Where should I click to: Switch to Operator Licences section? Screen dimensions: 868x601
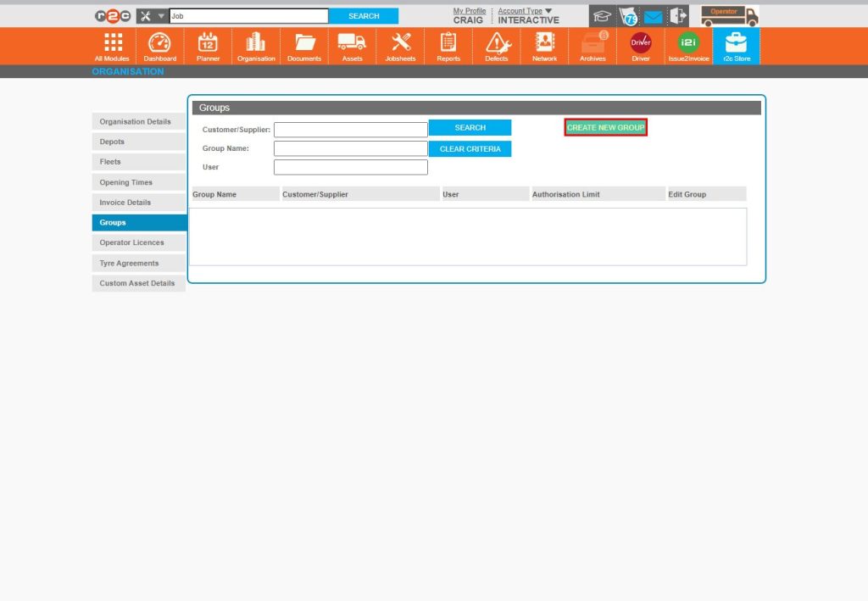138,242
